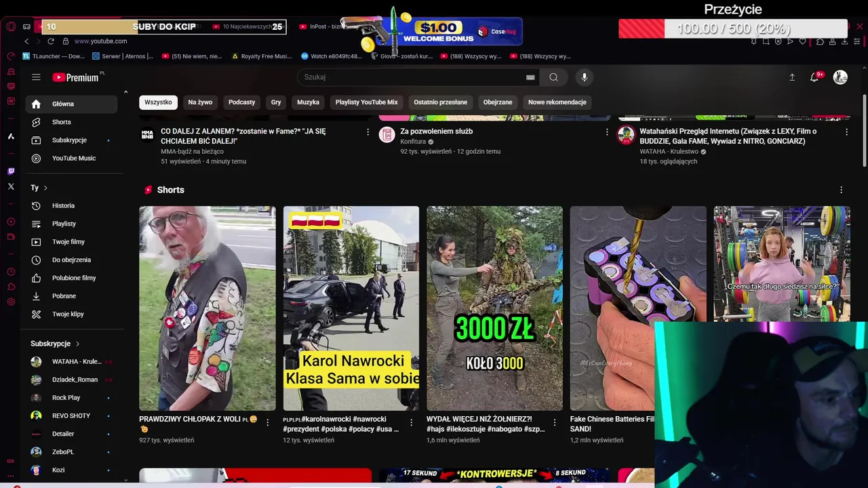Select the 'Podcasty' filter chip
The image size is (868, 488).
pos(241,102)
